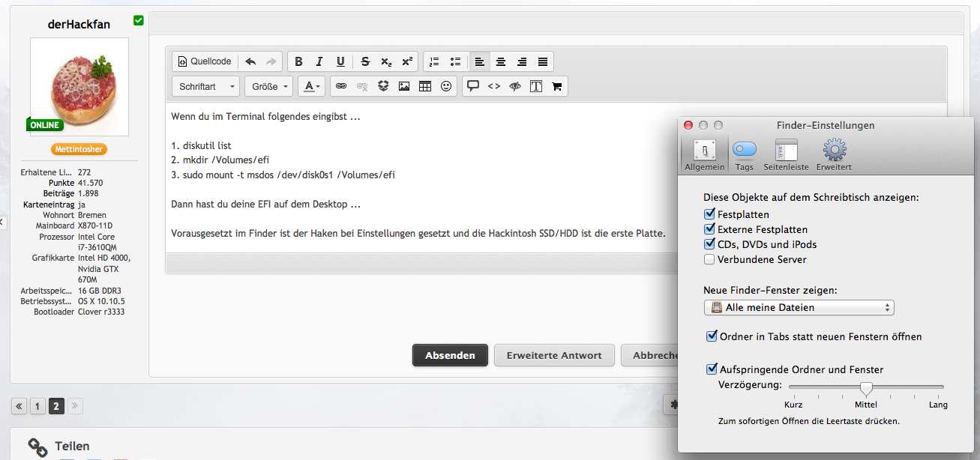Viewport: 980px width, 460px height.
Task: Toggle Quellcode source view in editor
Action: [205, 61]
